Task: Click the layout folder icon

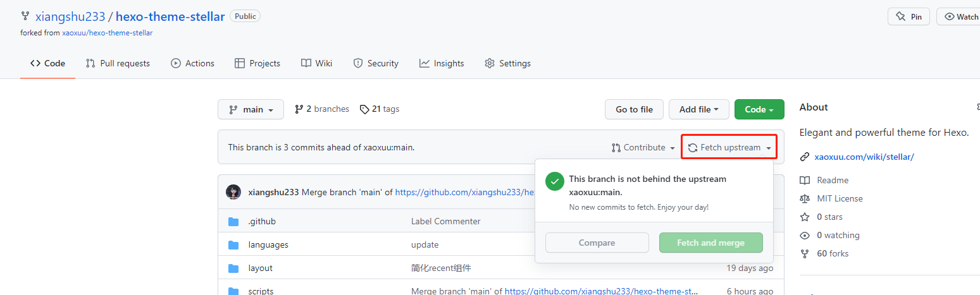Action: click(233, 268)
